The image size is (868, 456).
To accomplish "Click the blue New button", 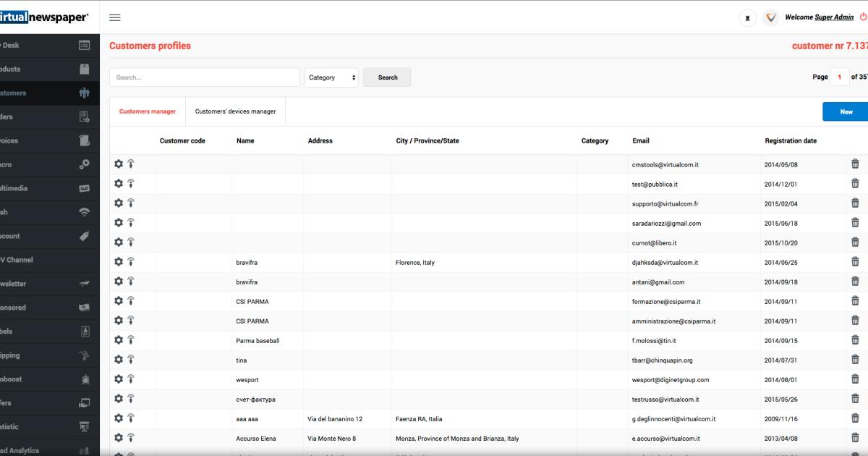I will pos(846,111).
